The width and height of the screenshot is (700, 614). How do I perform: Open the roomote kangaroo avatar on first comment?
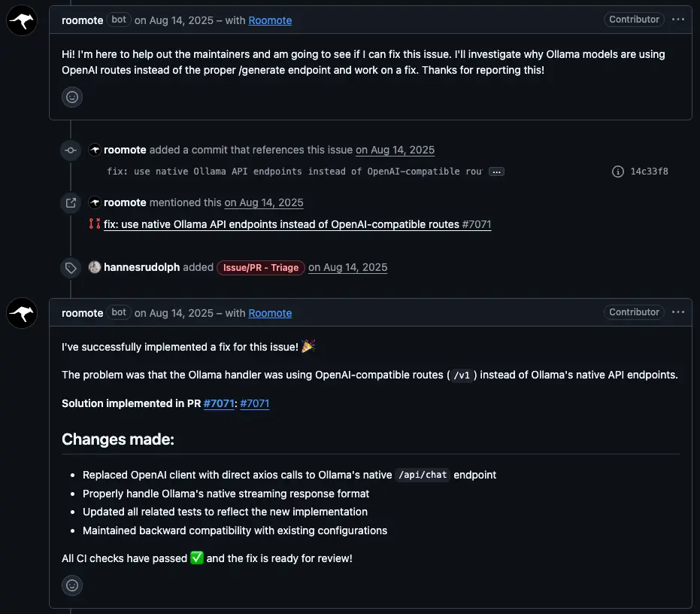pos(22,20)
